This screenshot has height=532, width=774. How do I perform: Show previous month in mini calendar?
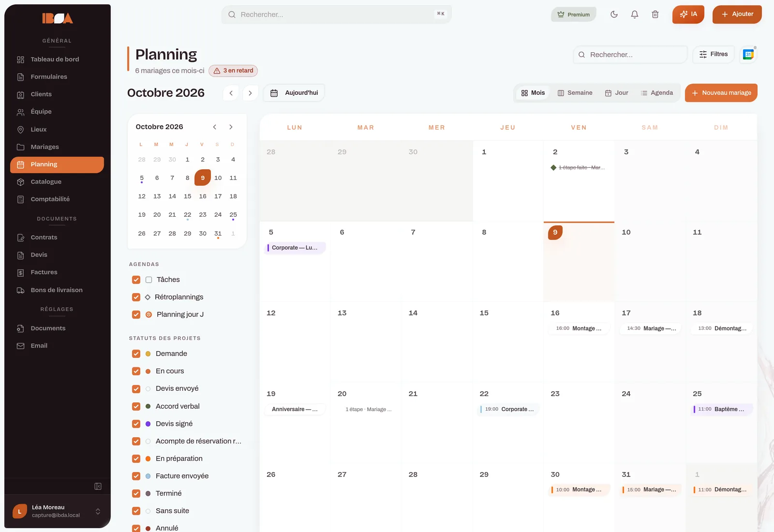coord(215,127)
